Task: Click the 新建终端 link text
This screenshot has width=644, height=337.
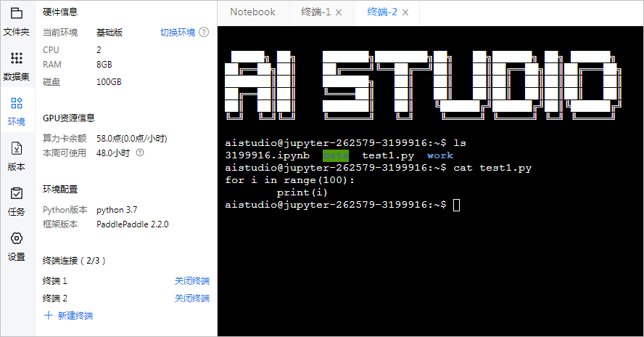Action: (75, 315)
